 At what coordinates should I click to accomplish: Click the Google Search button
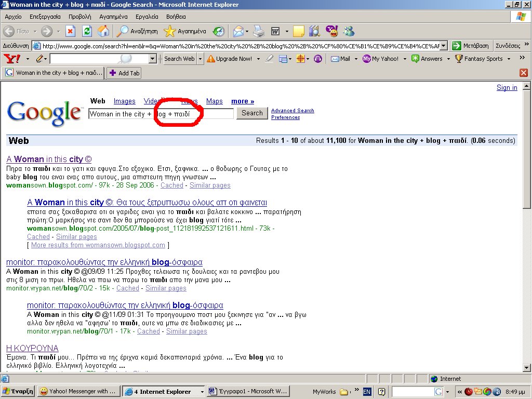(252, 113)
